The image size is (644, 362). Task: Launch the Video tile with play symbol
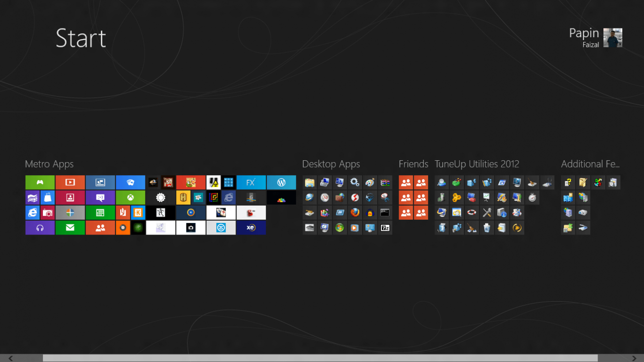click(x=70, y=182)
